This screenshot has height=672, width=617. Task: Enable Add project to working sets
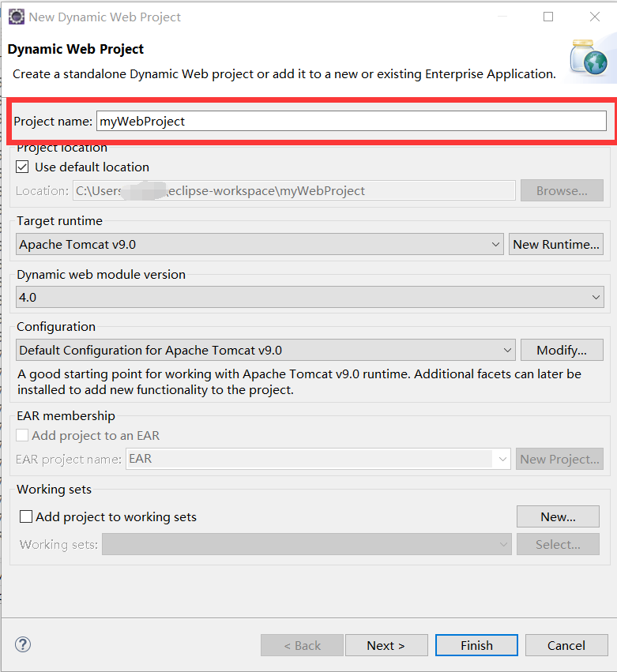(x=26, y=516)
